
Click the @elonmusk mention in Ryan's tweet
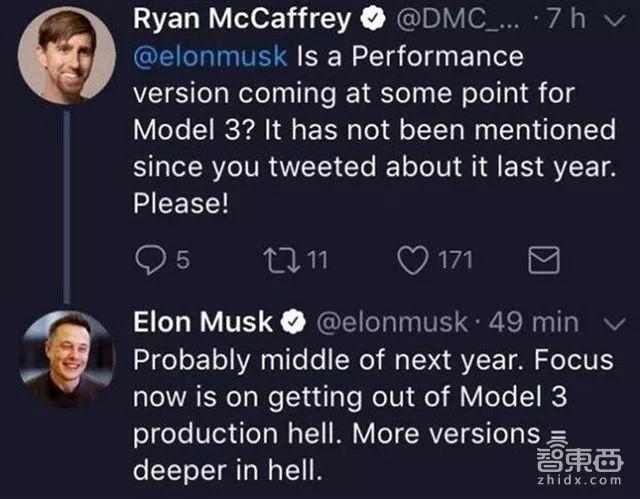click(210, 57)
